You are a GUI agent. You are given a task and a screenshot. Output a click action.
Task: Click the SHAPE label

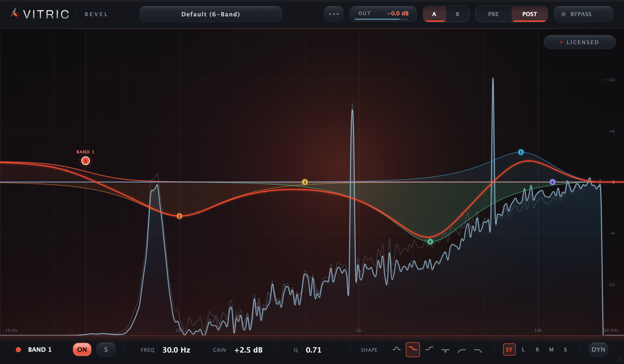coord(369,350)
